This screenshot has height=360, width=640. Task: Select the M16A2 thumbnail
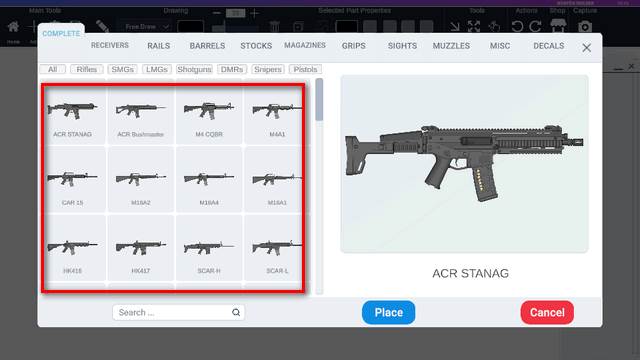coord(140,180)
